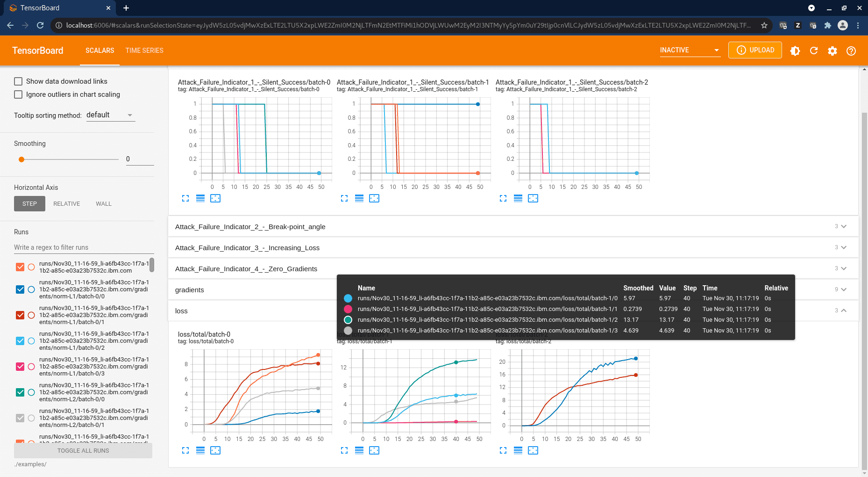Click TOGGLE ALL RUNS button
This screenshot has height=477, width=868.
click(83, 451)
